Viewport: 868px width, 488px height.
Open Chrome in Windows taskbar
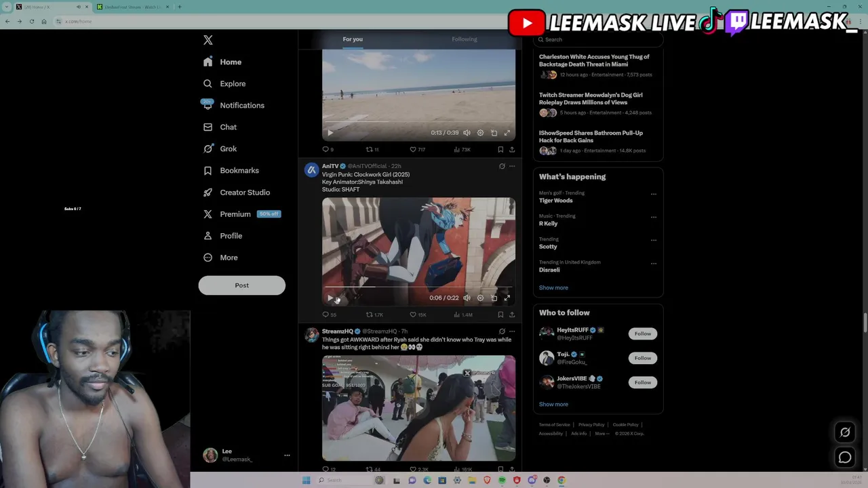561,480
